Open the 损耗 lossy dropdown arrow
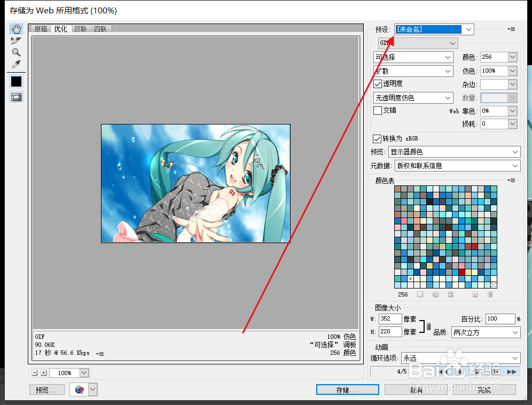The image size is (532, 405). [512, 124]
